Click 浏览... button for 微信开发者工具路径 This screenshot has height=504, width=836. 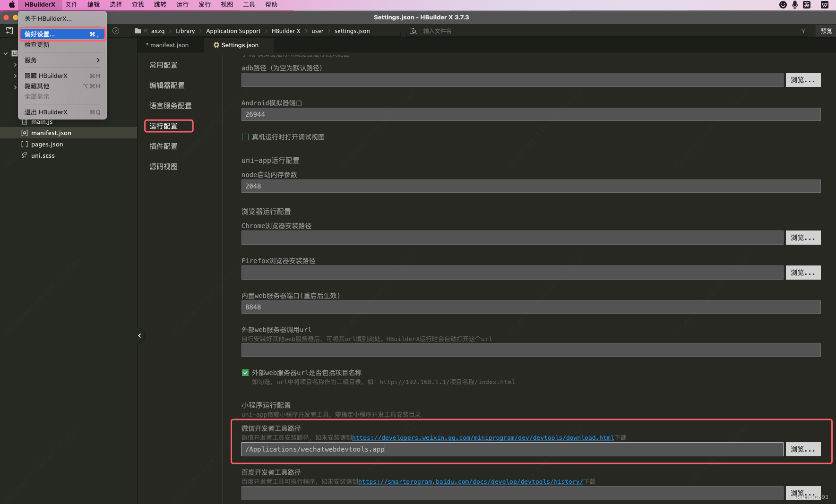[x=803, y=449]
